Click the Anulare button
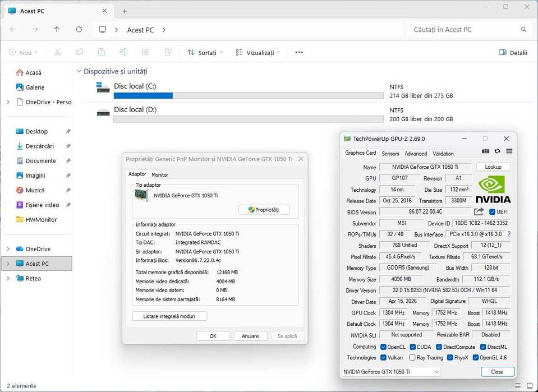Viewport: 538px width, 392px height. (x=250, y=336)
